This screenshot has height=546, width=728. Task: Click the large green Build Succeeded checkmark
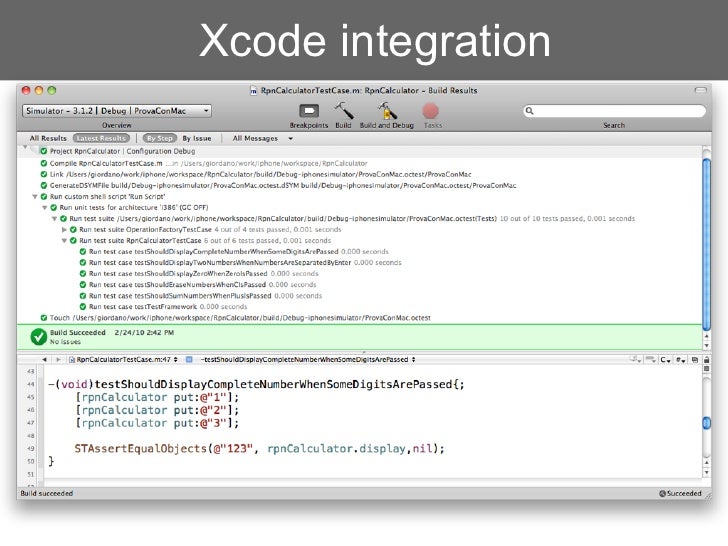(x=39, y=337)
